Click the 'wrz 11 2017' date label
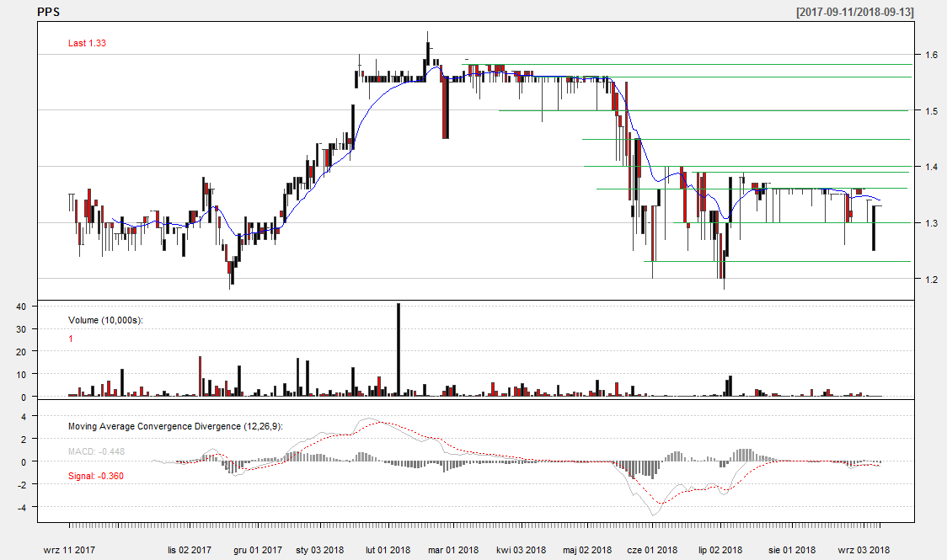947x560 pixels. [x=69, y=550]
